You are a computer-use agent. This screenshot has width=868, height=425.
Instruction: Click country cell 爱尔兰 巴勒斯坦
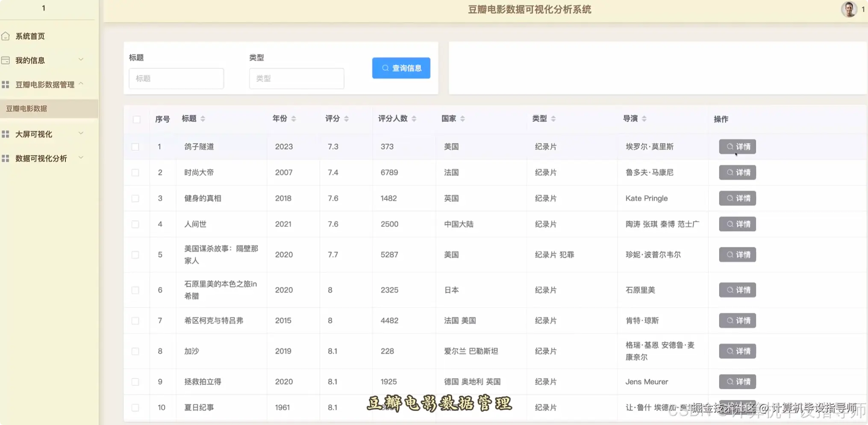click(x=471, y=351)
